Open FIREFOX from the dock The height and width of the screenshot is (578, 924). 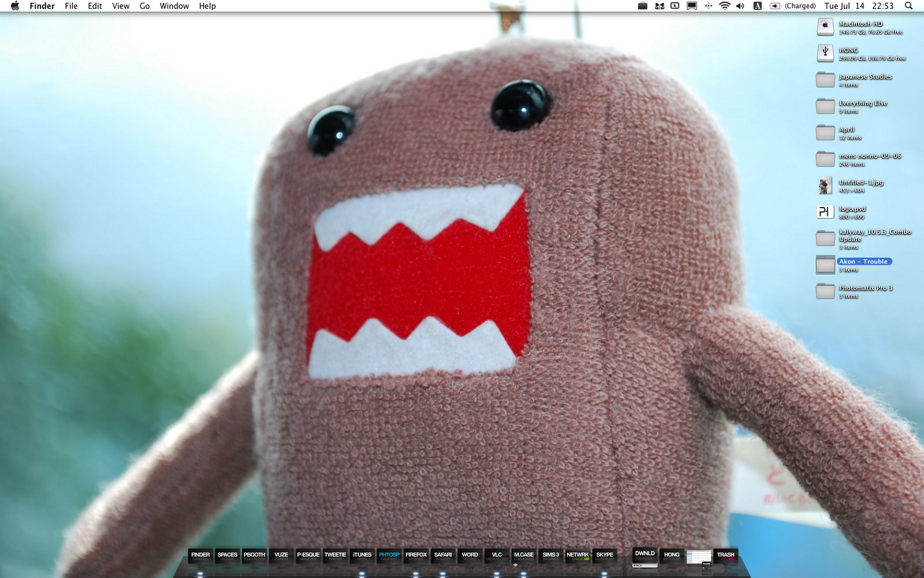point(416,556)
